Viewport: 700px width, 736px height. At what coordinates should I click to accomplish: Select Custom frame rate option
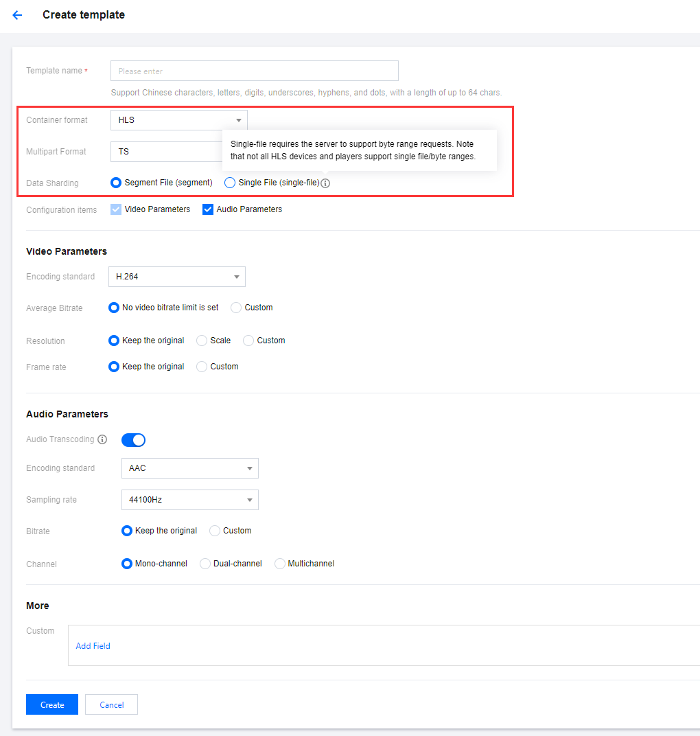pos(202,367)
